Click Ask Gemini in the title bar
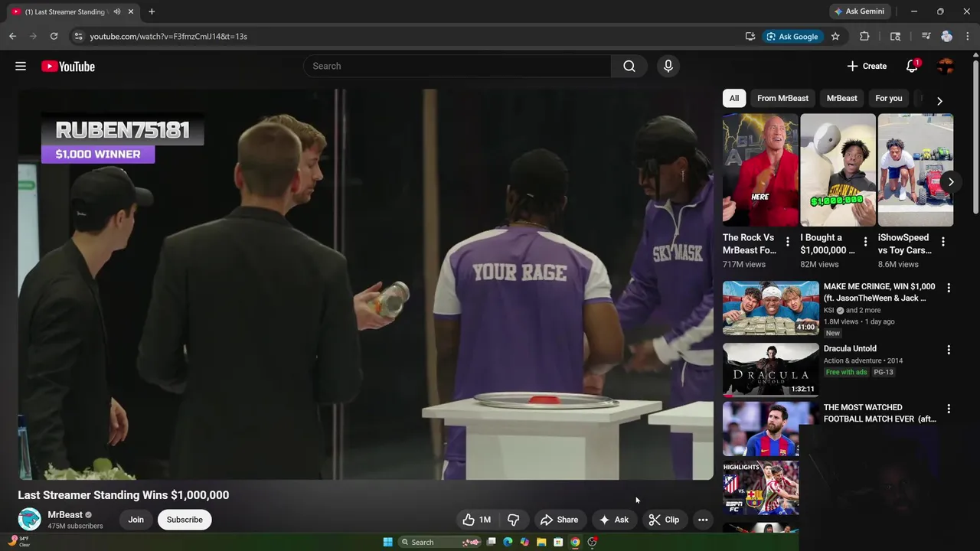The width and height of the screenshot is (980, 551). pos(860,11)
